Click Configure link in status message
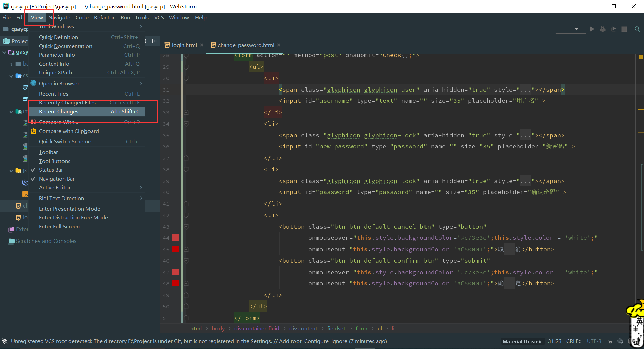Screen dimensions: 644x349 316,341
